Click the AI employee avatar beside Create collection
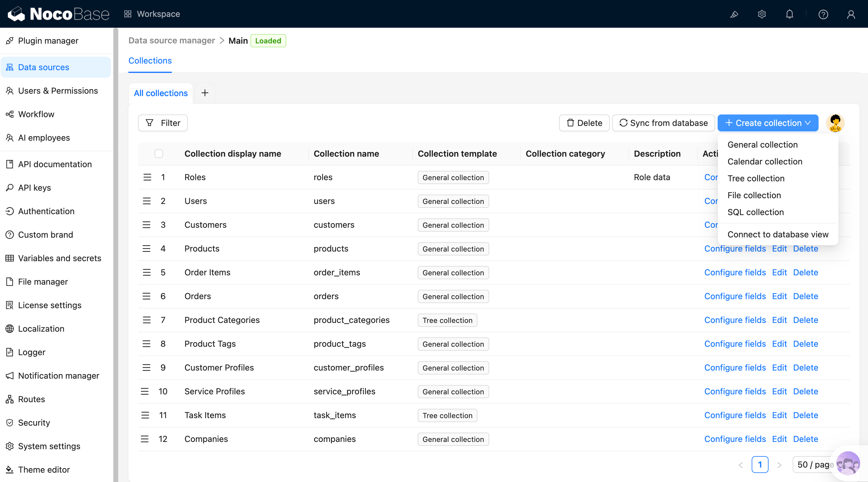 click(835, 123)
